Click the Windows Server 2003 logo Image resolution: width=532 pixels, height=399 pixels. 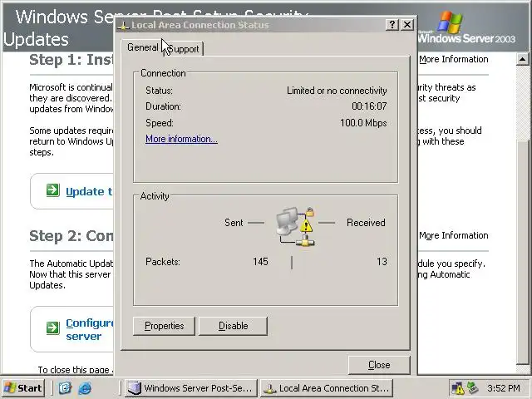coord(466,27)
